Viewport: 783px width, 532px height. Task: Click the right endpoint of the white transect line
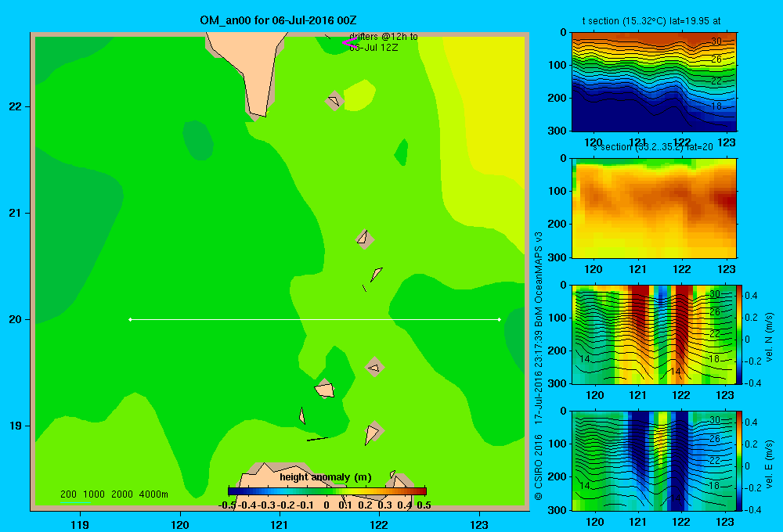(499, 319)
